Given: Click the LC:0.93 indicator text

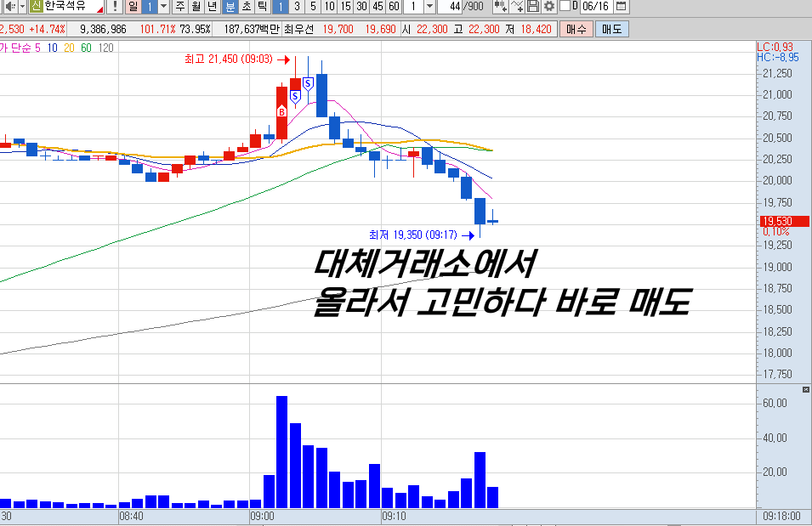Looking at the screenshot, I should [775, 47].
